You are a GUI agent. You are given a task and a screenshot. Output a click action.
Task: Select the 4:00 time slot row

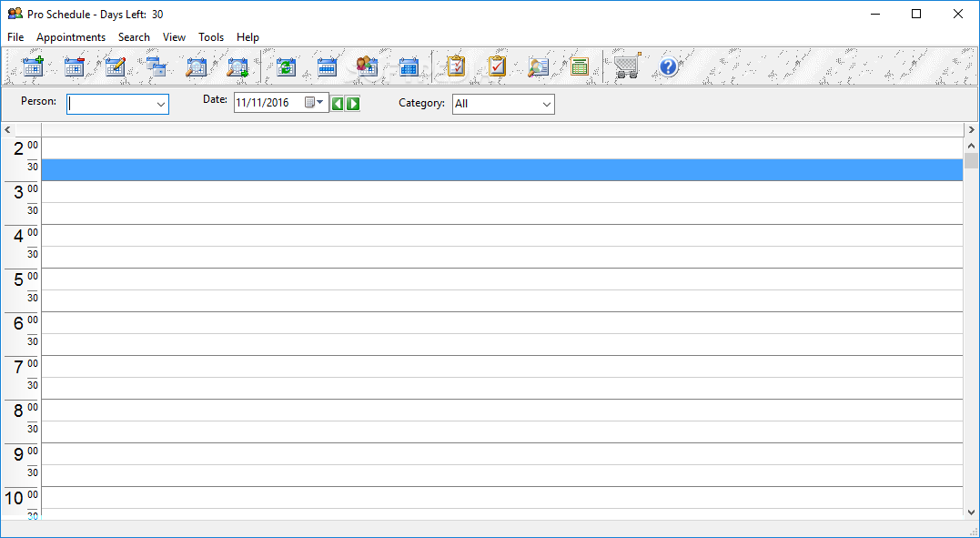tap(502, 235)
